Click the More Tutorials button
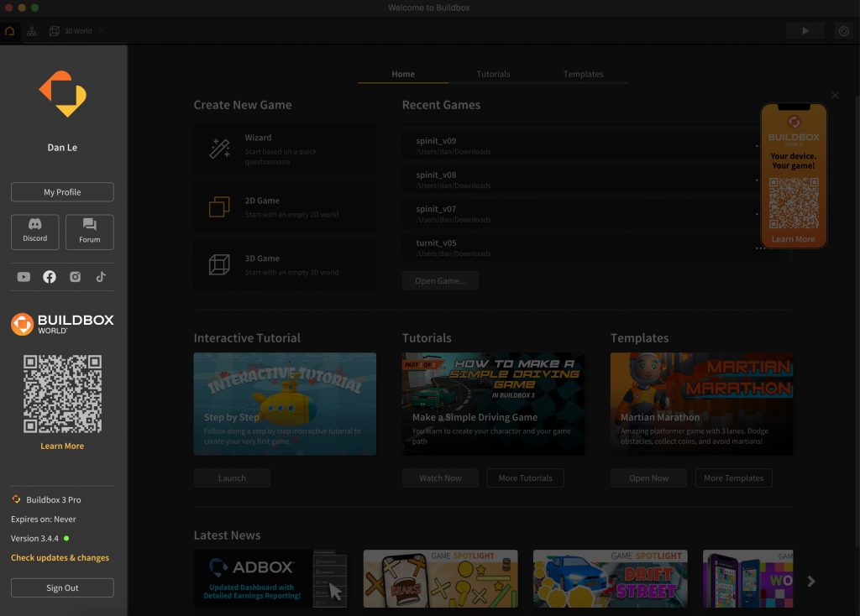860x616 pixels. point(526,478)
